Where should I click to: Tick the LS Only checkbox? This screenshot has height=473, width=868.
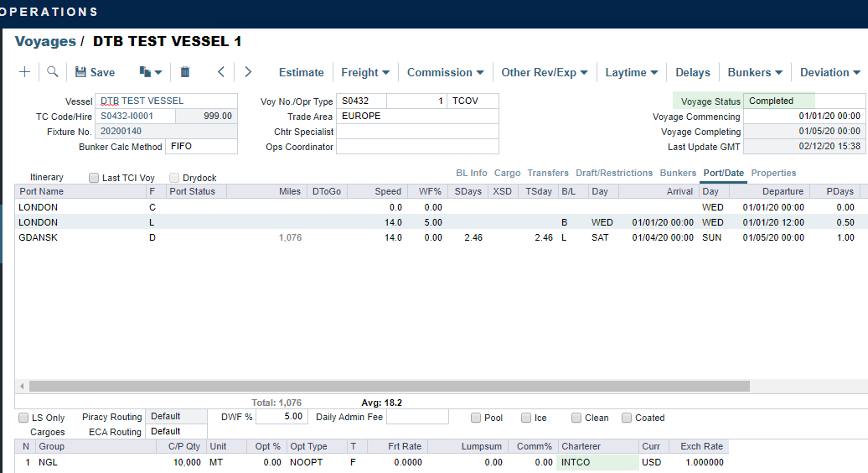click(x=23, y=418)
